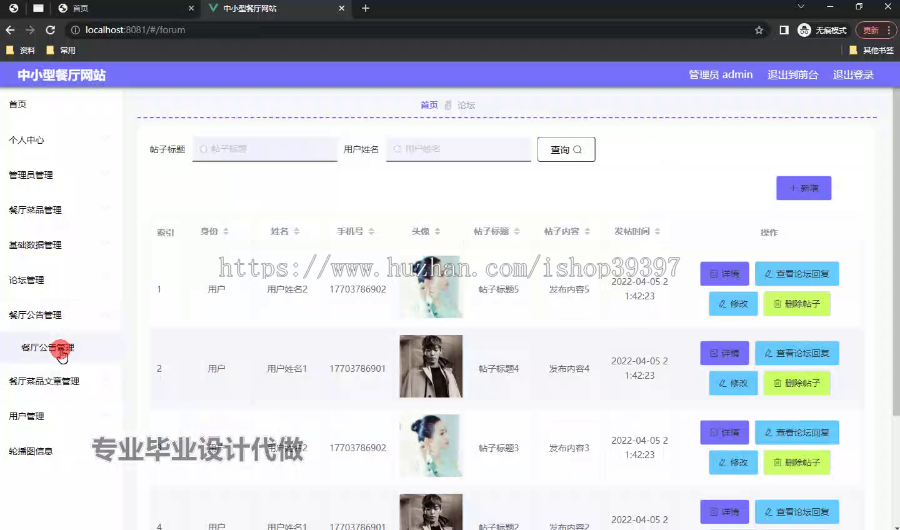The image size is (900, 530).
Task: Close the 首页 browser tab
Action: pos(192,8)
